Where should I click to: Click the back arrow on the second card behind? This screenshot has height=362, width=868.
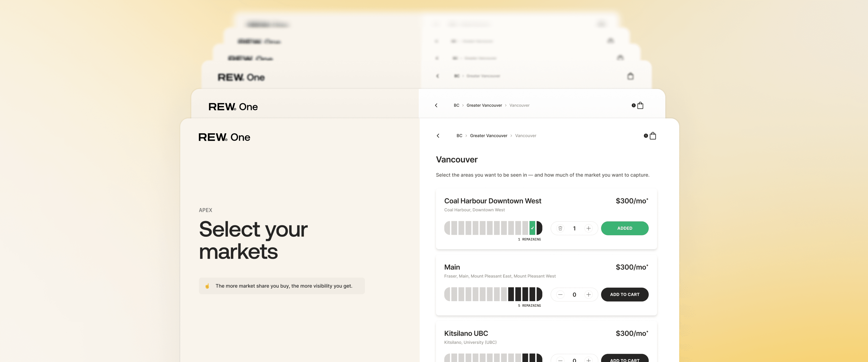pyautogui.click(x=436, y=105)
